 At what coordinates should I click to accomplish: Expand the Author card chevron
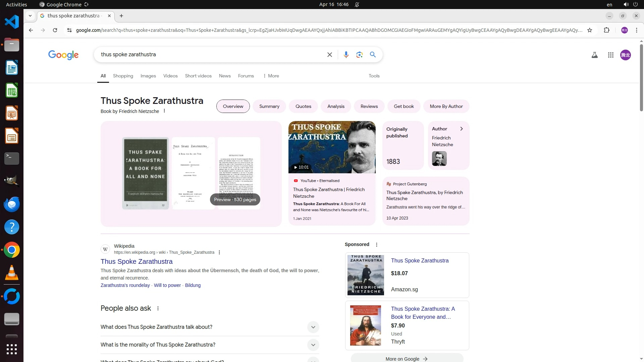pyautogui.click(x=462, y=129)
